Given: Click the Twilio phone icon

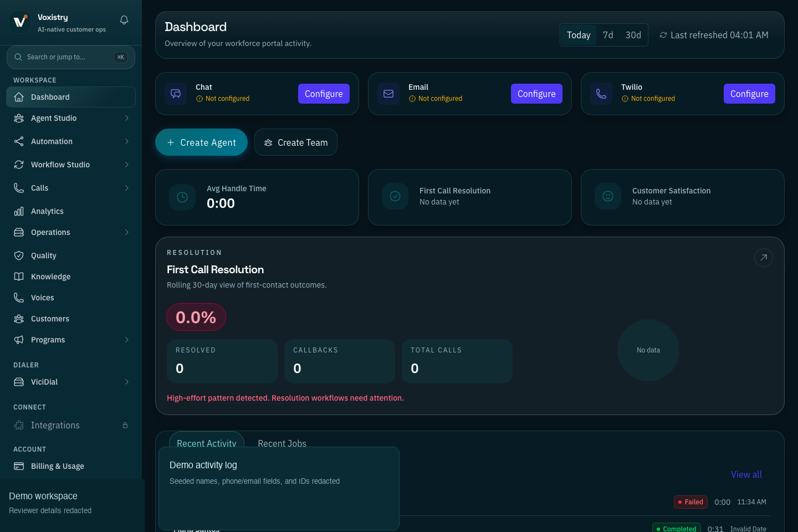Looking at the screenshot, I should pos(601,94).
